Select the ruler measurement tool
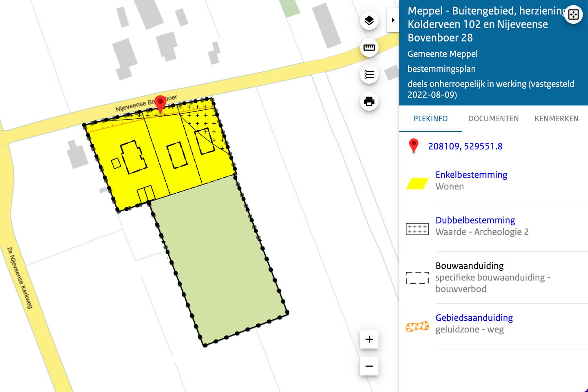Screen dimensions: 588x392 [x=369, y=48]
